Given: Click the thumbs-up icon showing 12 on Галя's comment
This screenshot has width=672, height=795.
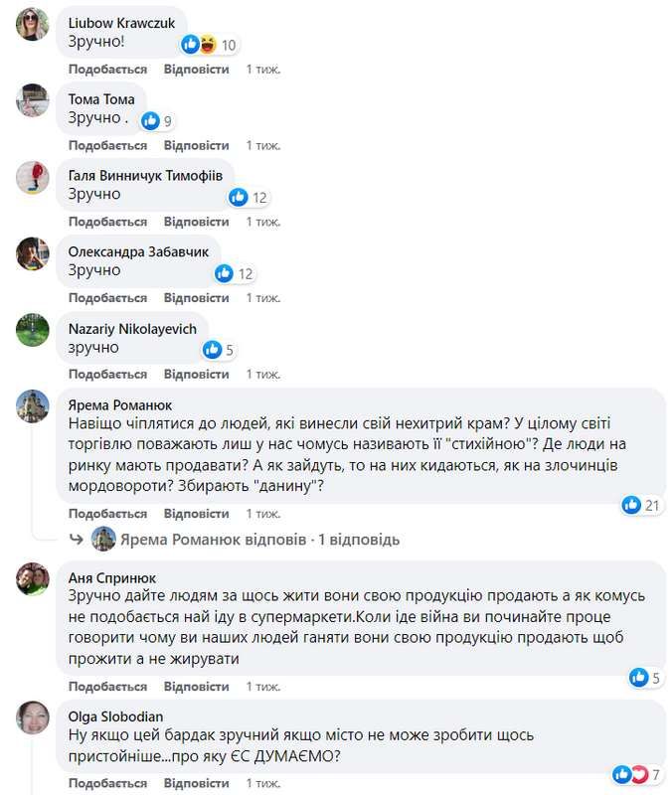Looking at the screenshot, I should tap(237, 197).
